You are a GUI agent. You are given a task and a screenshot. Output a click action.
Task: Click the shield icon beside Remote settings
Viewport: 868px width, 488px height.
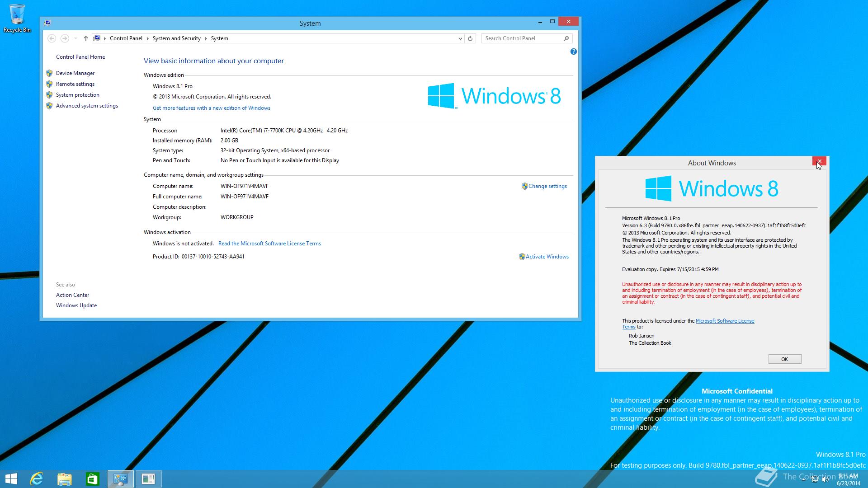[49, 84]
